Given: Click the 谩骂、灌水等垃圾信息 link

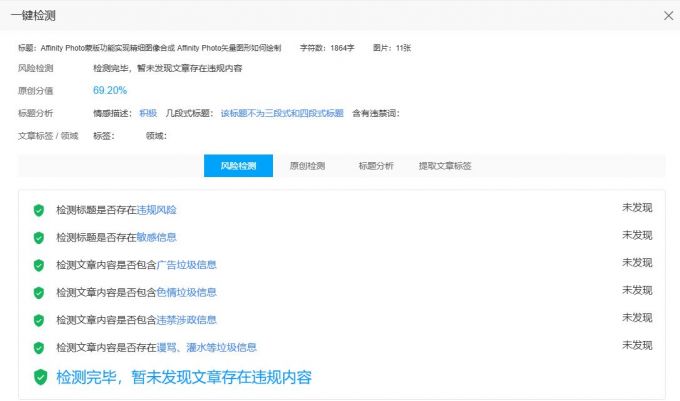Looking at the screenshot, I should (207, 348).
